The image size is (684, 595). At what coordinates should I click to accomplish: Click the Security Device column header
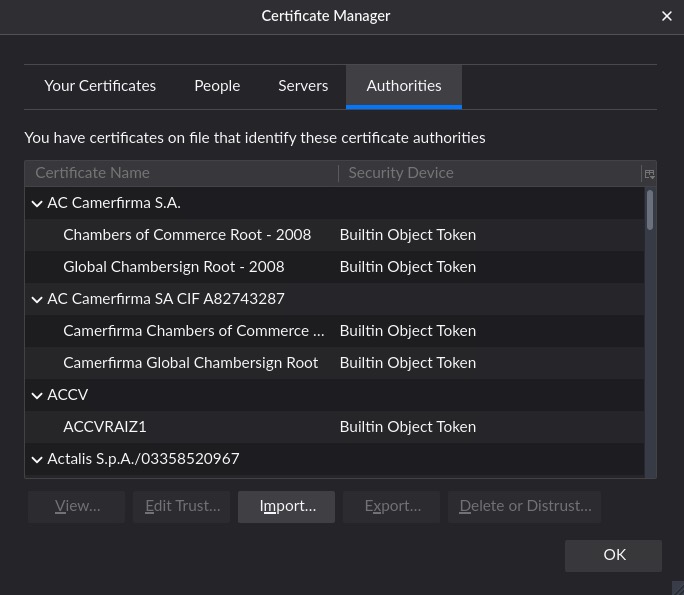[490, 173]
